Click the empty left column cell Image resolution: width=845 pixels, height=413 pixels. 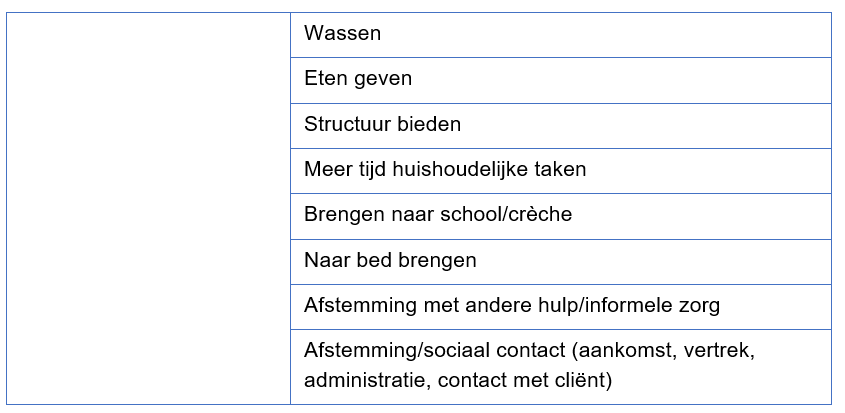point(148,208)
